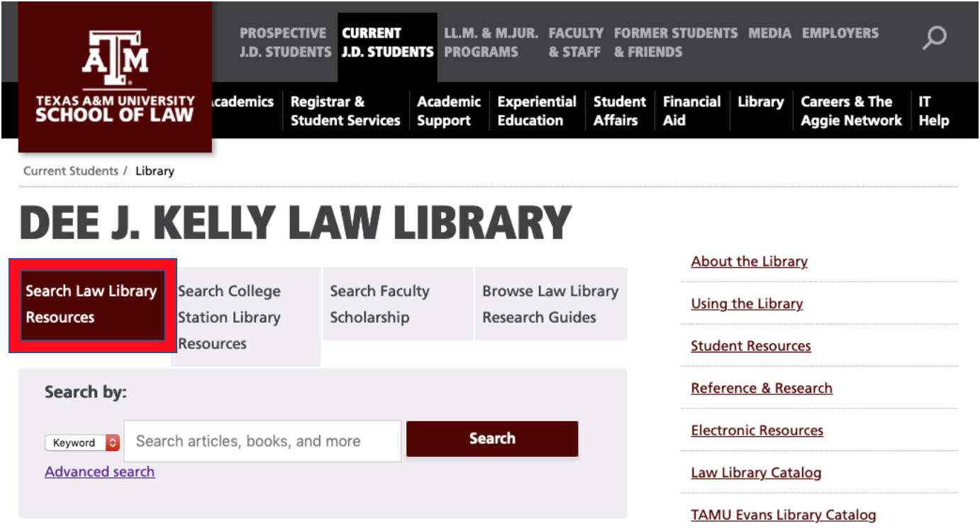Visit the TAMU Evans Library Catalog link
The width and height of the screenshot is (980, 529).
coord(784,515)
